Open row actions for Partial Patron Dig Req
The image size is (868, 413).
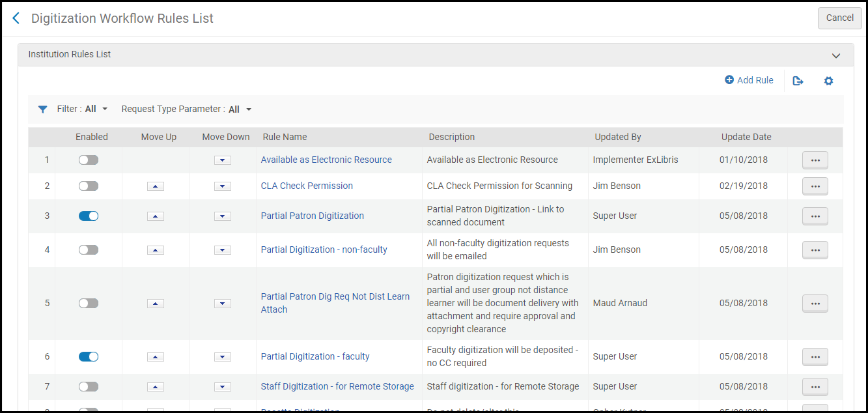pos(815,304)
